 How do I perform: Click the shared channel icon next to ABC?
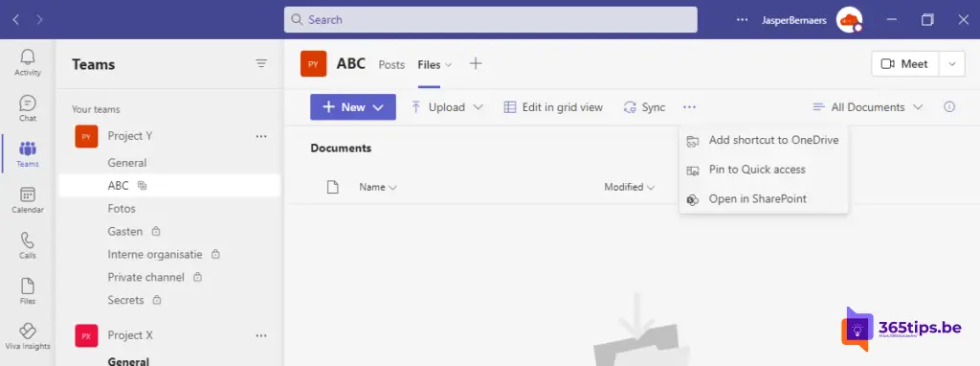pos(142,186)
